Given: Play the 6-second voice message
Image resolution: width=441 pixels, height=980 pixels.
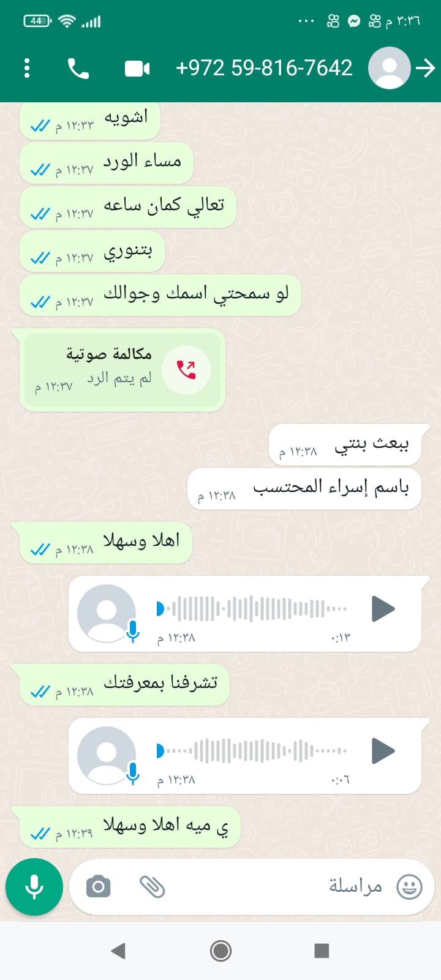Looking at the screenshot, I should click(383, 751).
